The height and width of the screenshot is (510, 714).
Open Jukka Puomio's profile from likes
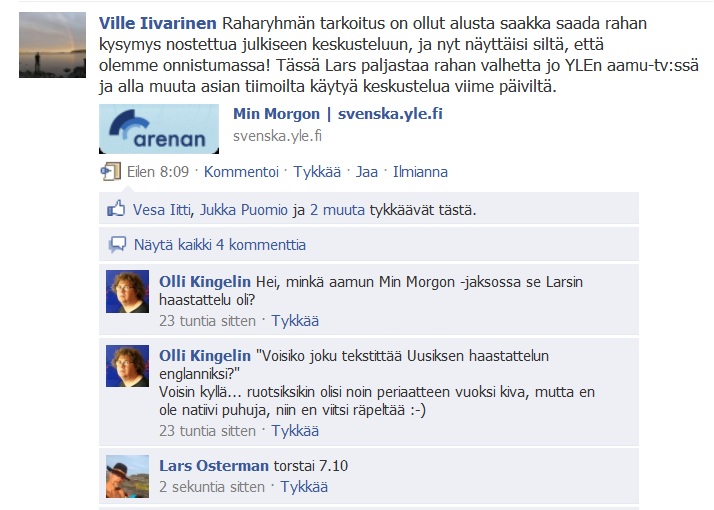(244, 210)
